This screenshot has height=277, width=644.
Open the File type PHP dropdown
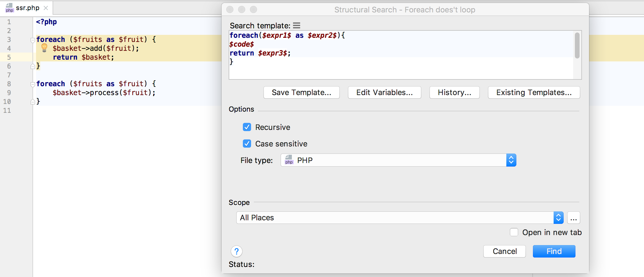(x=398, y=160)
